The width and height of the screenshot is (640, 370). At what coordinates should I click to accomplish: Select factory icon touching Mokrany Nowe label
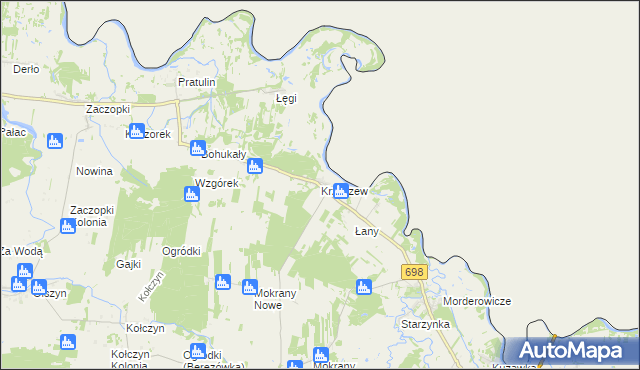point(250,287)
